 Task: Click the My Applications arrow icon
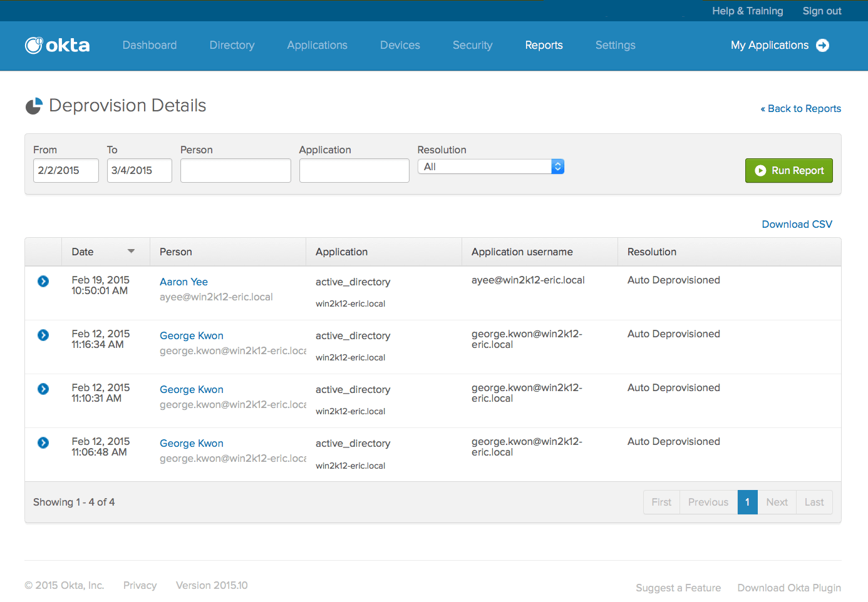(x=822, y=45)
